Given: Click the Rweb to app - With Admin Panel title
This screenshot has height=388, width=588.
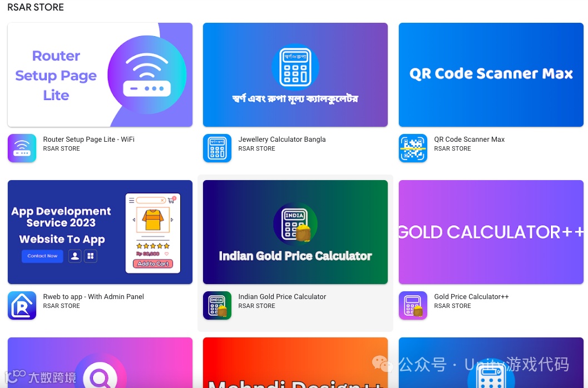Looking at the screenshot, I should (x=93, y=296).
